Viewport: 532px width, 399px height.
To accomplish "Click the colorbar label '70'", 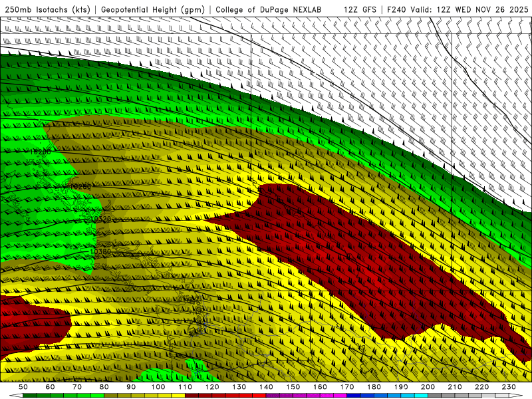I will (77, 387).
